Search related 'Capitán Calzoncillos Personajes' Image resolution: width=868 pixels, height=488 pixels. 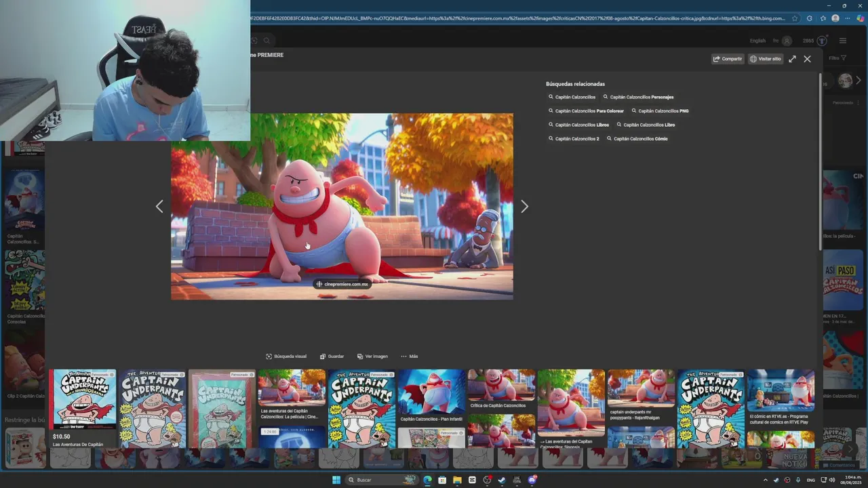tap(638, 97)
